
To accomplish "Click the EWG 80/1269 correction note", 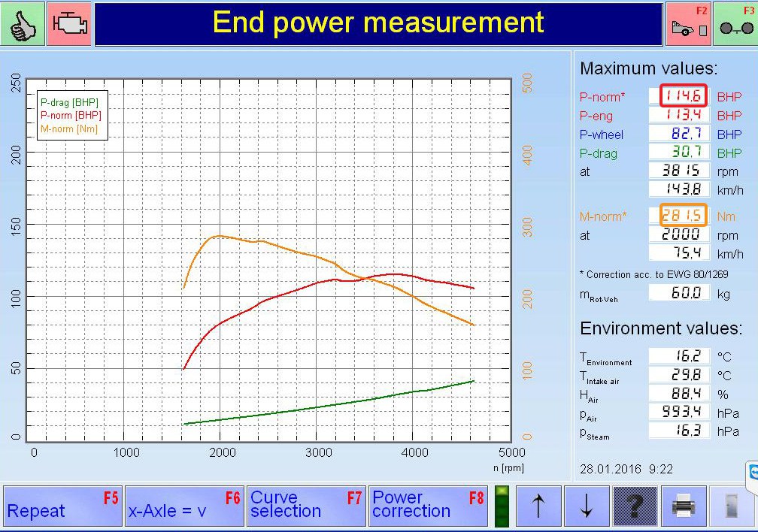I will click(x=653, y=274).
